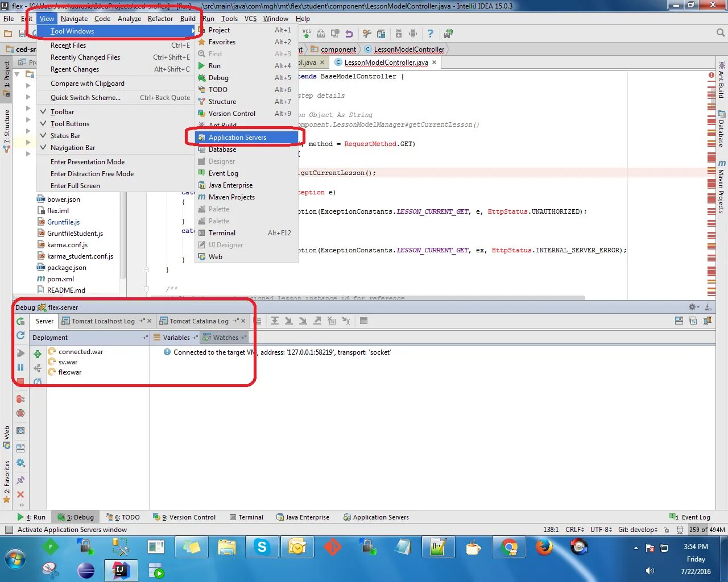This screenshot has height=582, width=728.
Task: Open Watches tab layout arrow
Action: [x=243, y=338]
